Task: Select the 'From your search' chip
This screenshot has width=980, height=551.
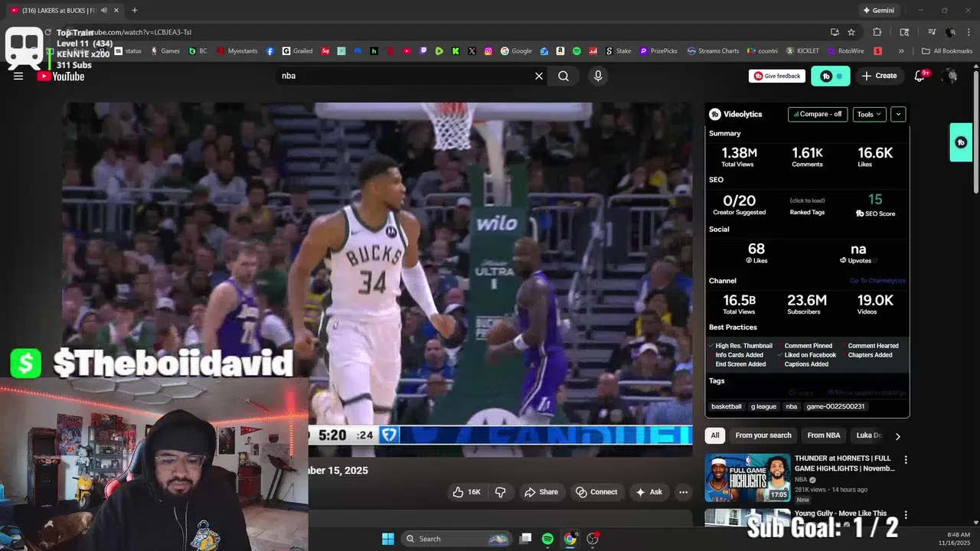Action: (x=763, y=435)
